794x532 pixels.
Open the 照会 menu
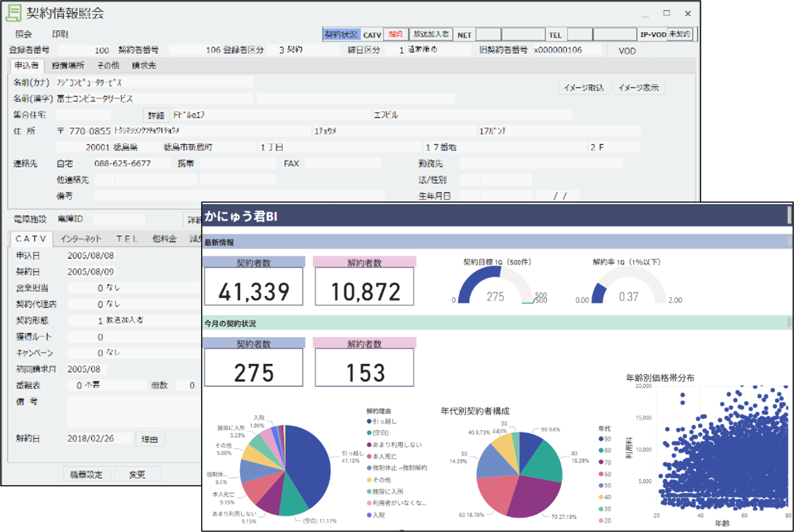point(24,34)
